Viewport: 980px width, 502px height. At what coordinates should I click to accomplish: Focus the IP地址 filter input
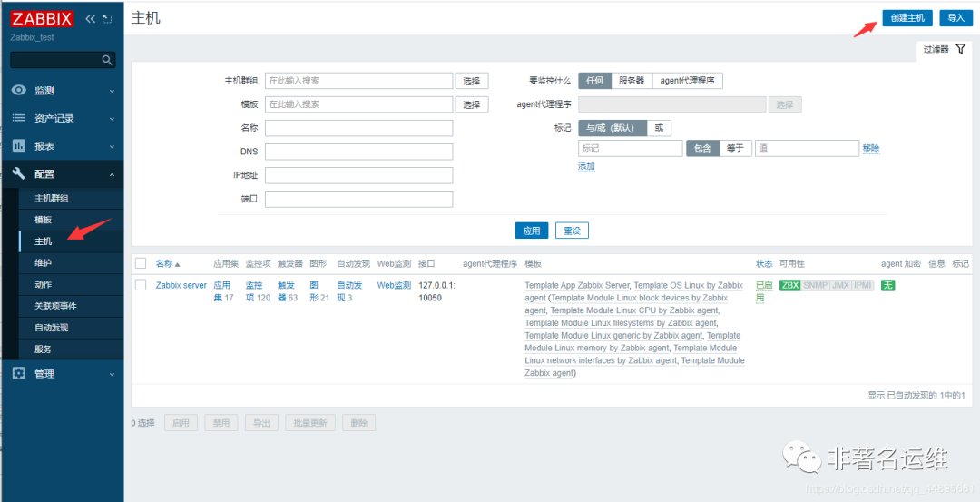click(358, 176)
